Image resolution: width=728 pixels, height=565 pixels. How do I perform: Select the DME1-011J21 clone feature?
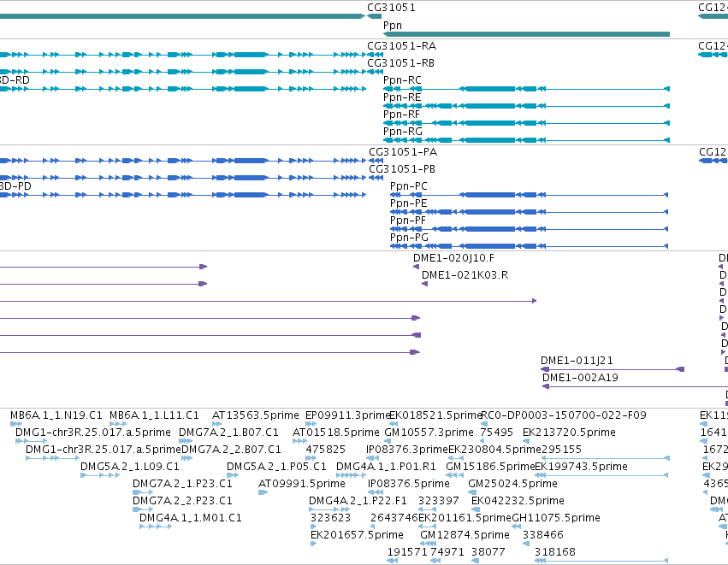(613, 369)
